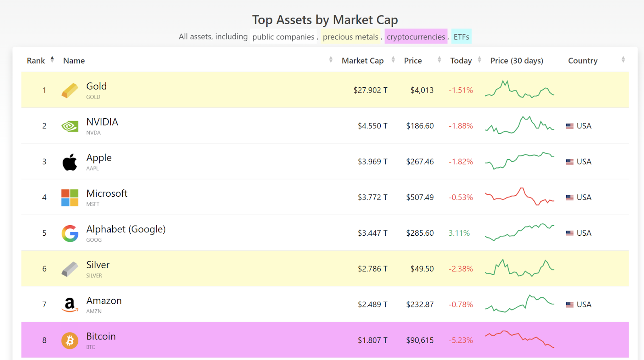Toggle the public companies filter
Image resolution: width=644 pixels, height=360 pixels.
click(283, 37)
